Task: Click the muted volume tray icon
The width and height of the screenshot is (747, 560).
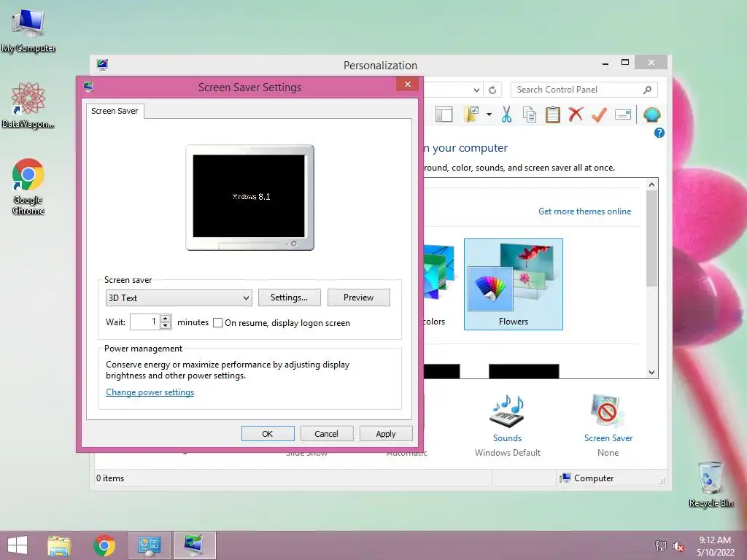Action: (x=678, y=546)
